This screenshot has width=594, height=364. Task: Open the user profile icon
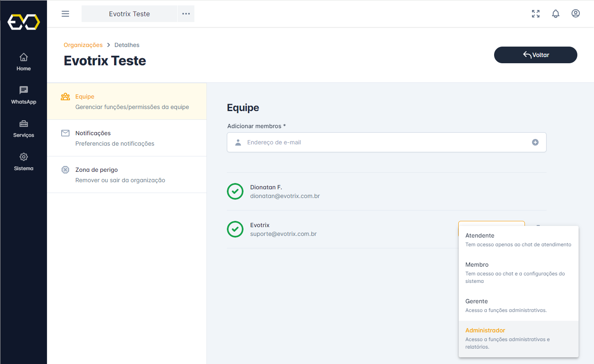[576, 14]
